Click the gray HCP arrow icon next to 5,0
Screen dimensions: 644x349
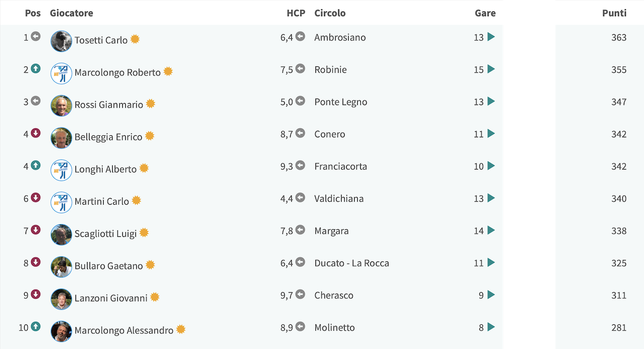point(300,101)
